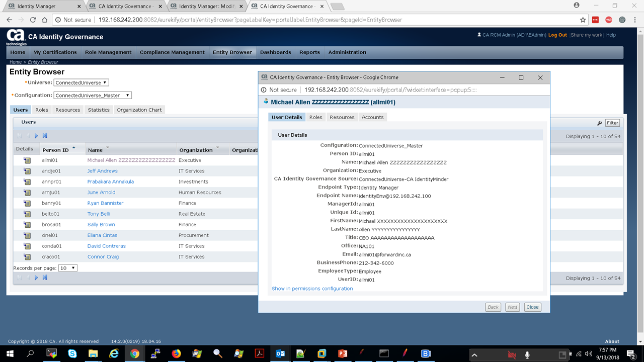Open the Compliance Management menu
Screen dimensions: 644x362
point(172,52)
